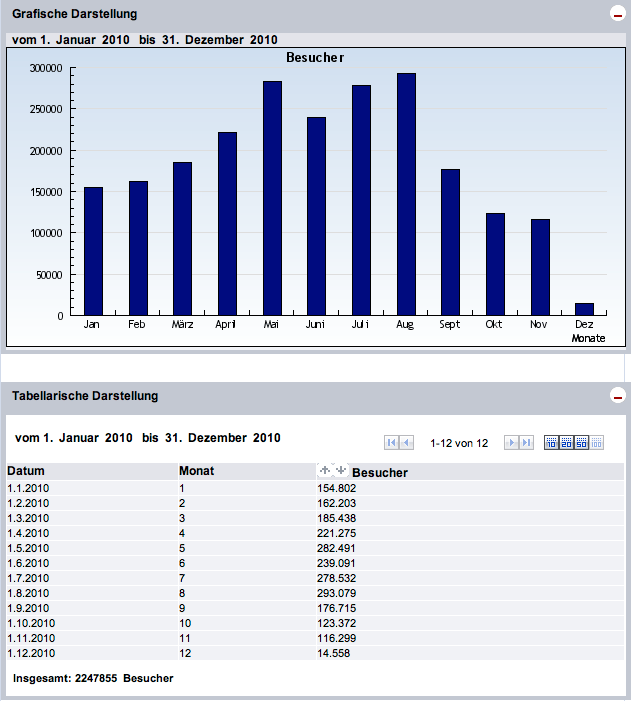
Task: Collapse the Tabellarische Darstellung panel
Action: 617,396
